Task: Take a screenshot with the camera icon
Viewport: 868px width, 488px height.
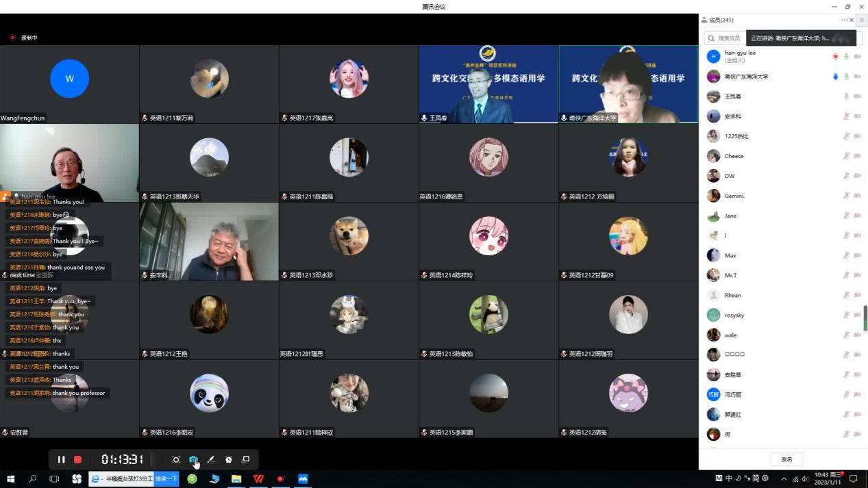Action: 193,460
